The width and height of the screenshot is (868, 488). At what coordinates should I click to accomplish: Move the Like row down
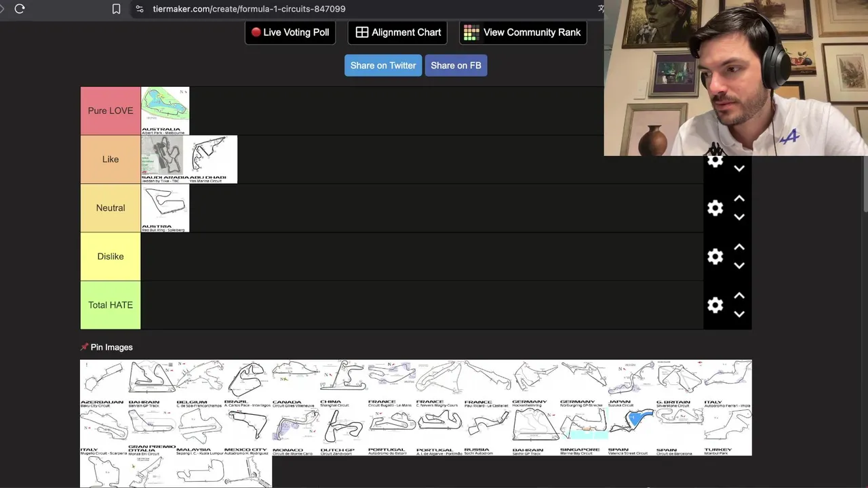[739, 168]
